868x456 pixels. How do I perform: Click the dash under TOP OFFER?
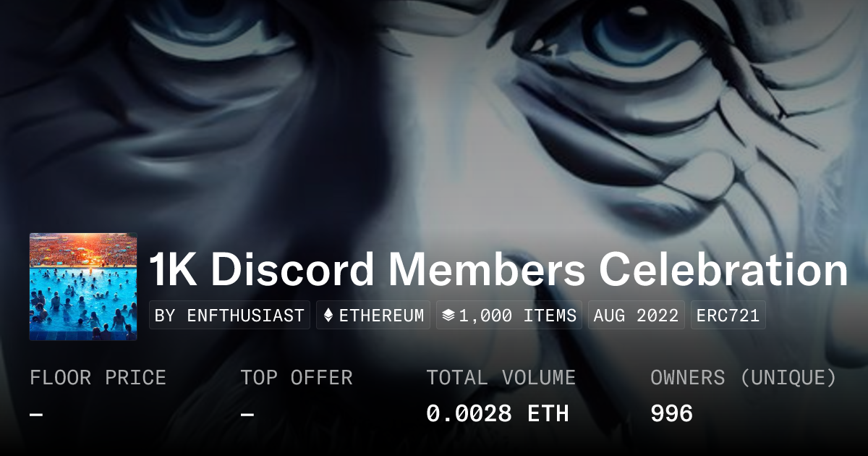point(247,414)
